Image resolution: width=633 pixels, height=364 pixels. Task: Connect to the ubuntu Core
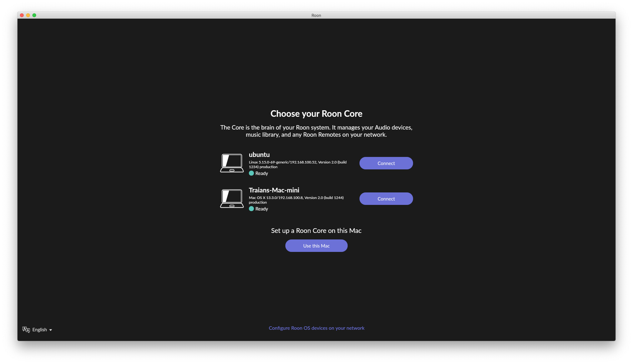coord(386,163)
